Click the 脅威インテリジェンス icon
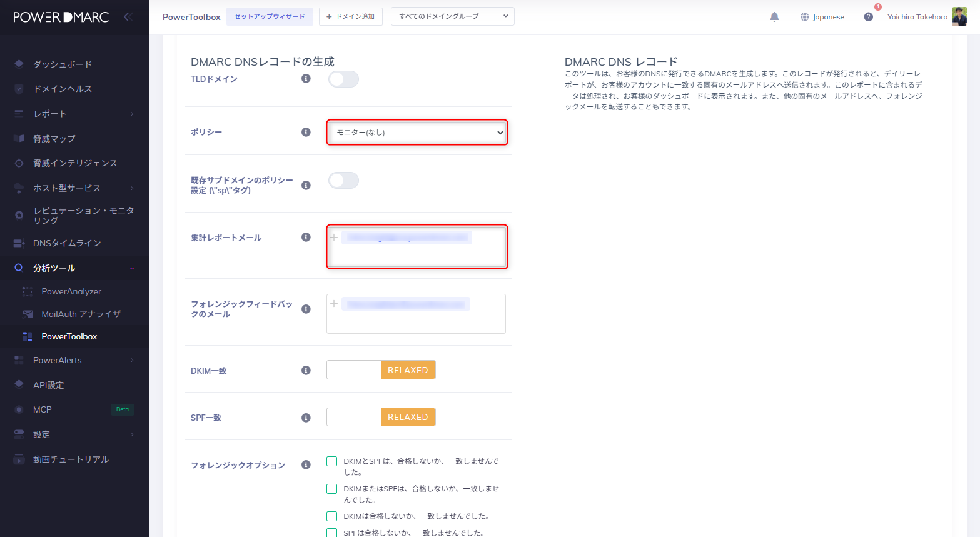The image size is (980, 537). point(19,163)
